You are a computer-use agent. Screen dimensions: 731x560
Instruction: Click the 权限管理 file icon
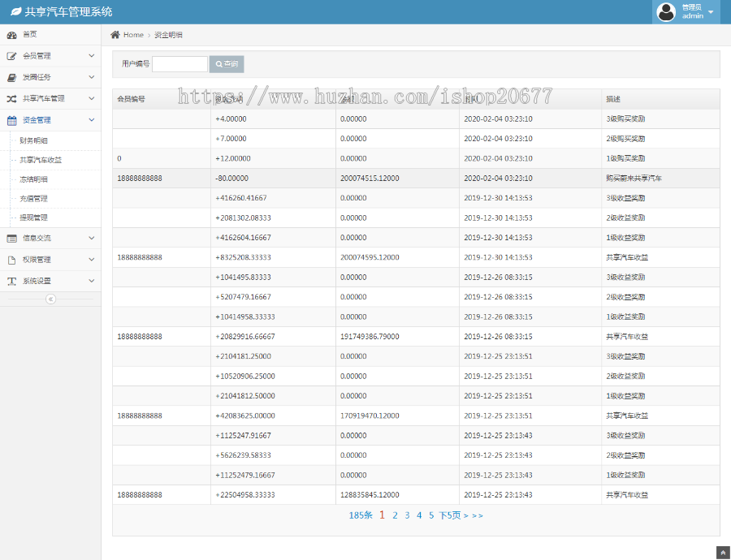11,260
